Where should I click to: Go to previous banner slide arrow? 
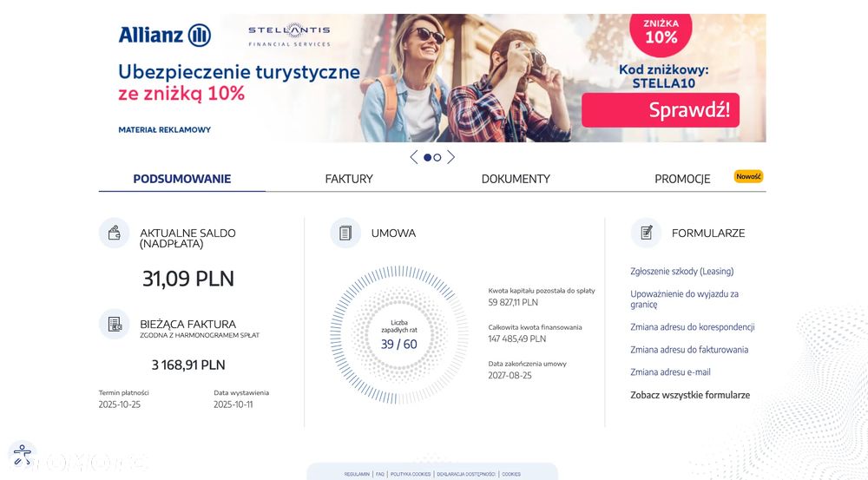tap(413, 157)
